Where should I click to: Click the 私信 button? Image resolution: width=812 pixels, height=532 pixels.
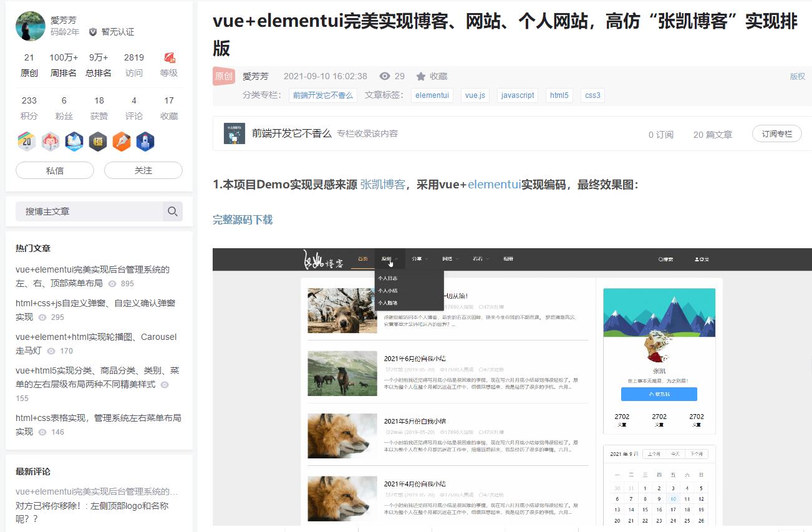54,170
